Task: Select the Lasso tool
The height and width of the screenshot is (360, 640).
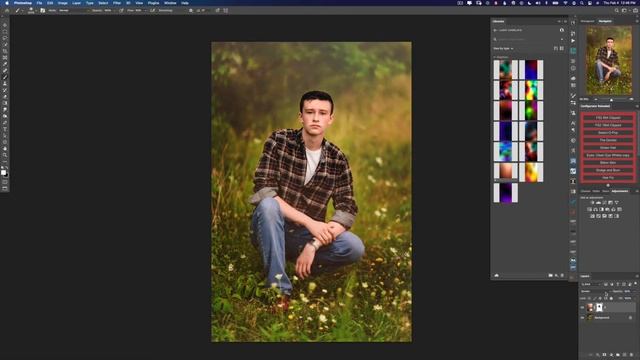Action: tap(5, 38)
